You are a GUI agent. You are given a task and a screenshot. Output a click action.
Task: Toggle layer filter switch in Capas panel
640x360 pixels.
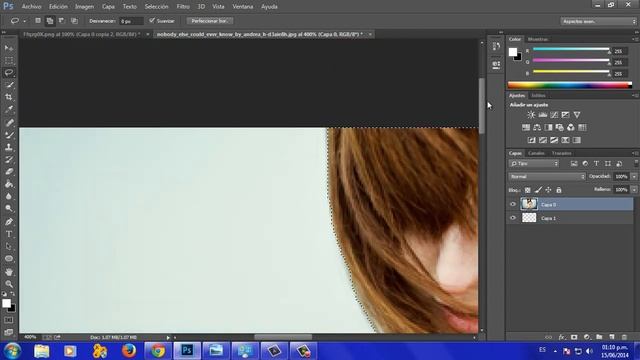(636, 163)
